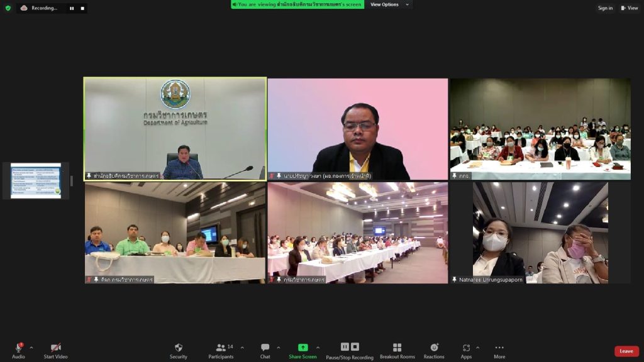Click the green encryption shield icon
The image size is (644, 362).
[x=8, y=8]
